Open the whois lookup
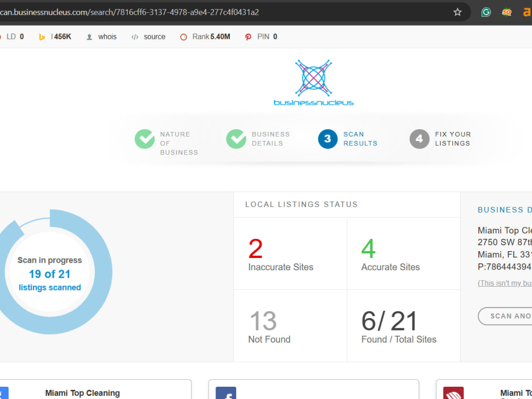532x399 pixels. pyautogui.click(x=102, y=37)
